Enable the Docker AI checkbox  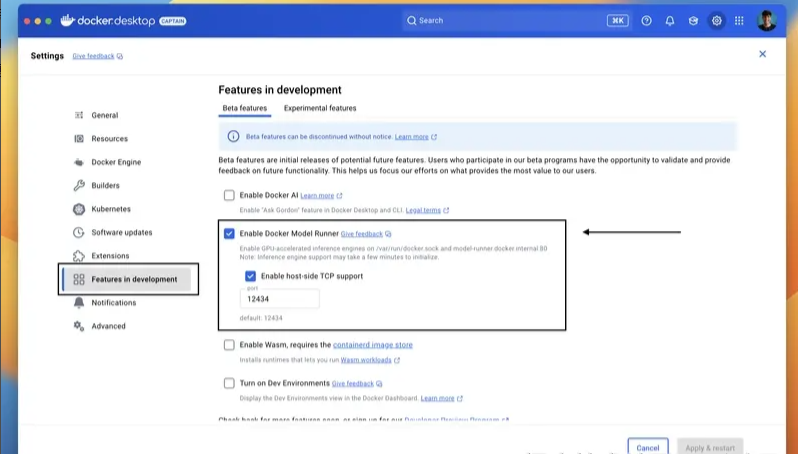229,195
